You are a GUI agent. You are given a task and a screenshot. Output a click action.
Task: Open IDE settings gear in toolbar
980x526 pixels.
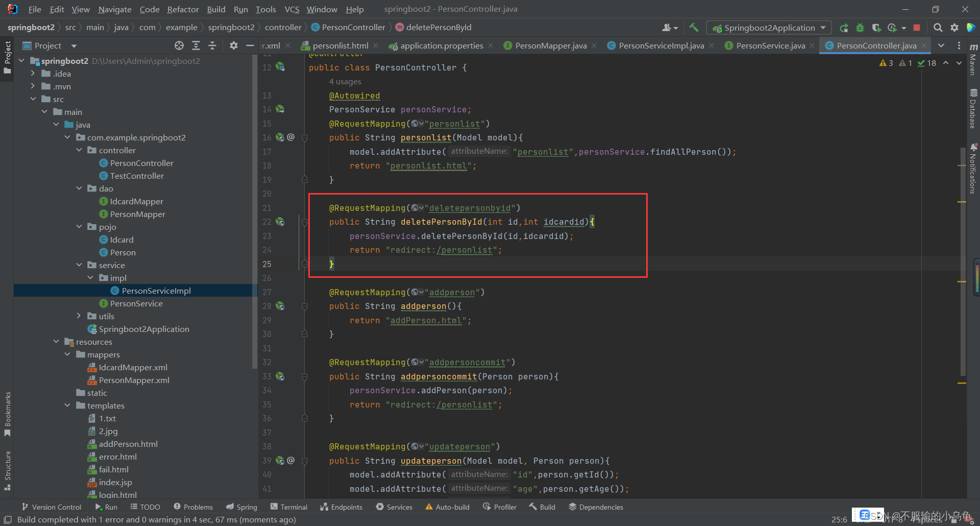(x=954, y=28)
